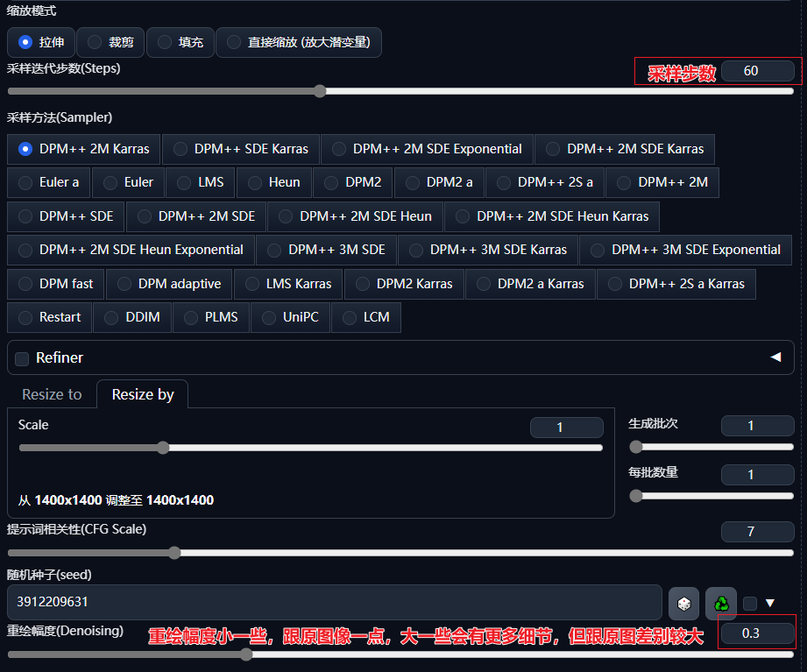Image resolution: width=807 pixels, height=672 pixels.
Task: Select the DPM adaptive sampler
Action: (x=169, y=284)
